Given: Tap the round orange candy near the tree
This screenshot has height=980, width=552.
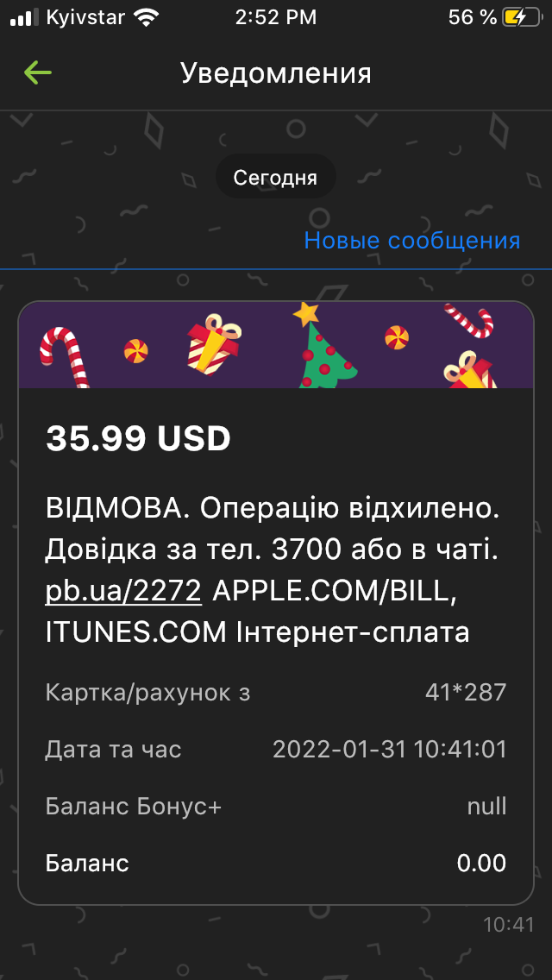Looking at the screenshot, I should pos(397,336).
